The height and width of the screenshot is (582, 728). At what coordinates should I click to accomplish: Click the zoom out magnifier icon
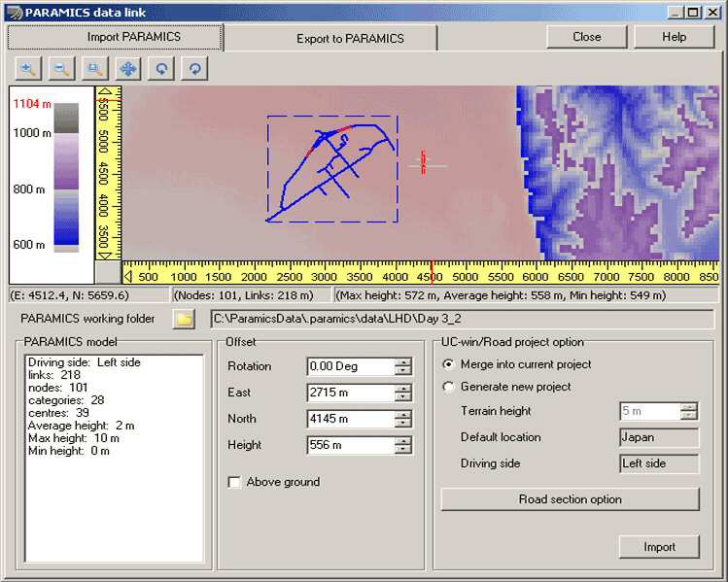click(x=61, y=69)
